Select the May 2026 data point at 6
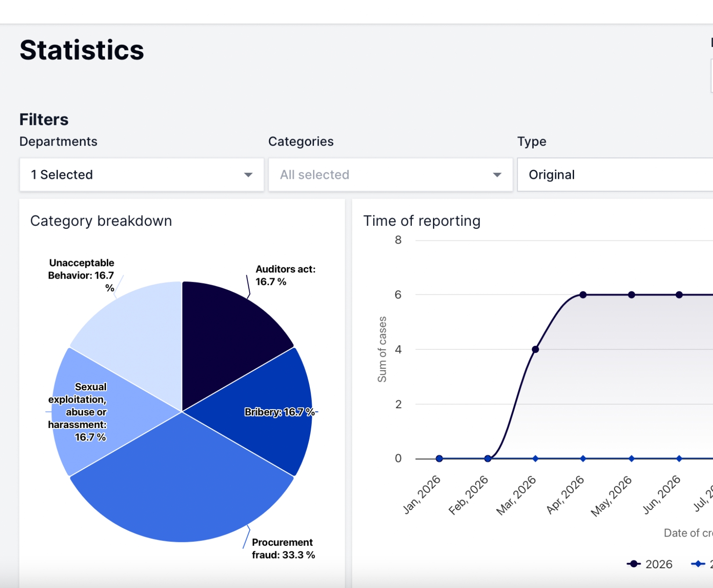Viewport: 713px width, 588px height. [x=631, y=295]
